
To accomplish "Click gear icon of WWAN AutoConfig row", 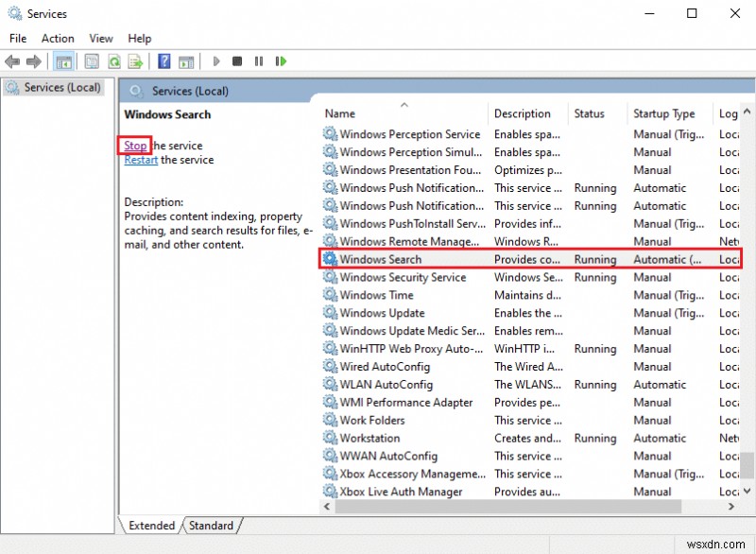I will click(330, 456).
